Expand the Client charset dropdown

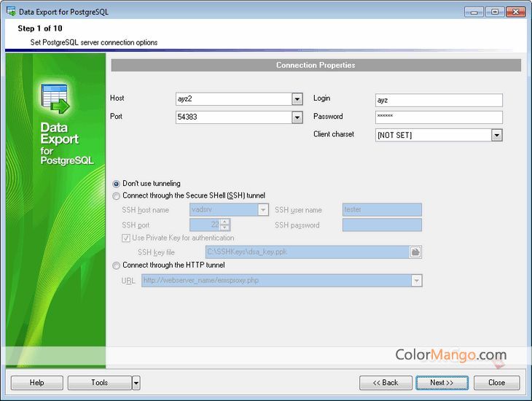click(497, 135)
